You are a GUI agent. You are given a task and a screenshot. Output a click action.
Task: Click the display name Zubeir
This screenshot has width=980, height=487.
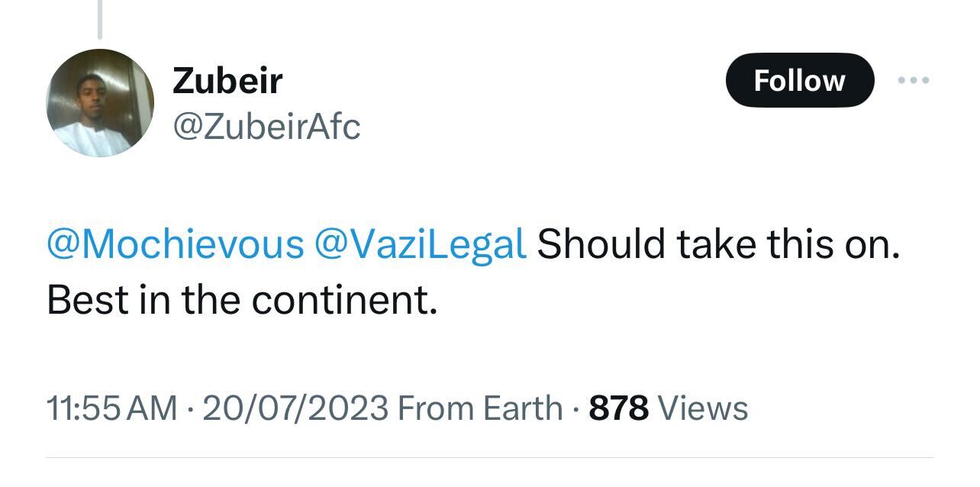tap(227, 81)
